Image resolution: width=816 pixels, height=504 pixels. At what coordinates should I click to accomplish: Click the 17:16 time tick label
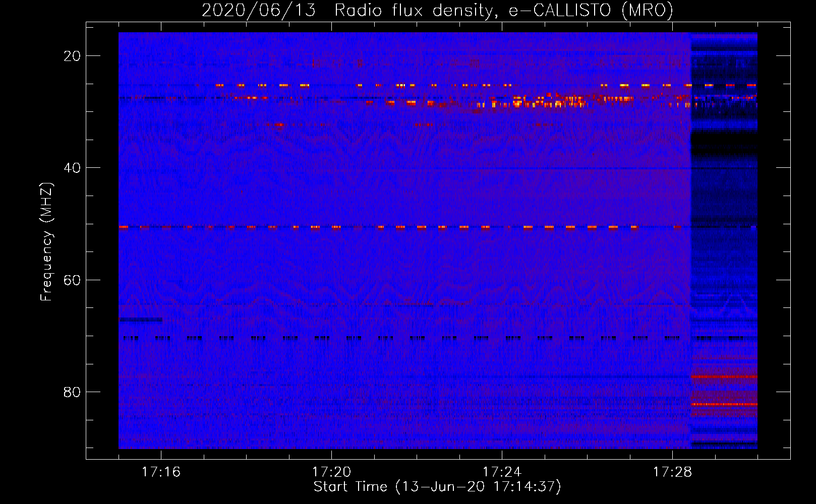161,472
